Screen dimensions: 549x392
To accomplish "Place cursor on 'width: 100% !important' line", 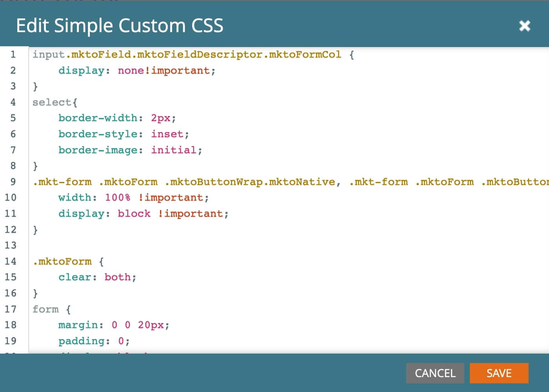I will [133, 198].
